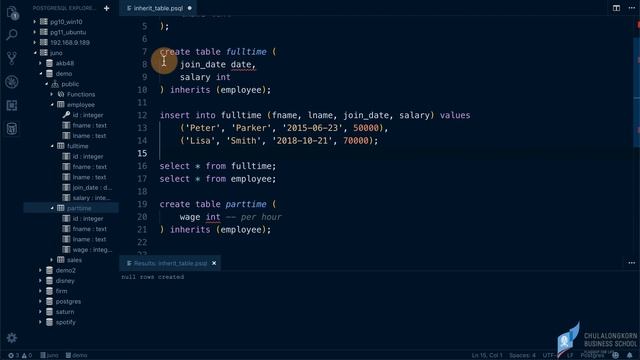Collapse the parttime table
Image resolution: width=640 pixels, height=360 pixels.
click(x=52, y=208)
